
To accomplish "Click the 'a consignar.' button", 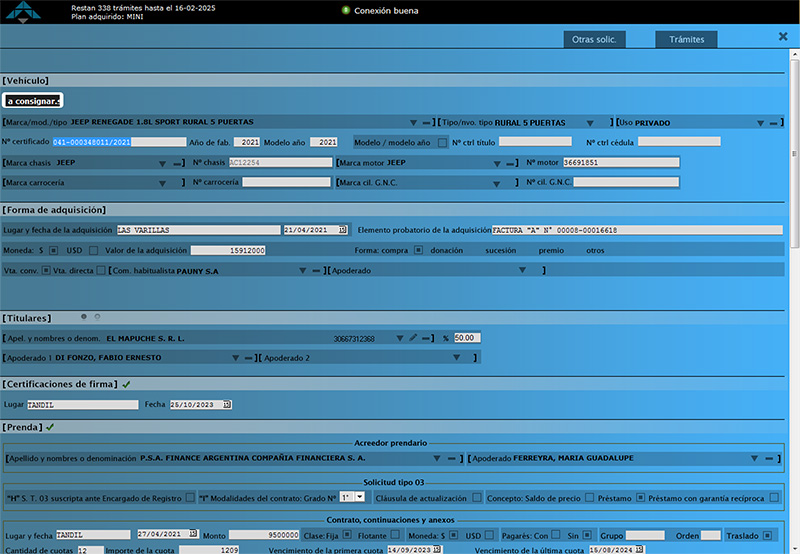I will pos(33,101).
